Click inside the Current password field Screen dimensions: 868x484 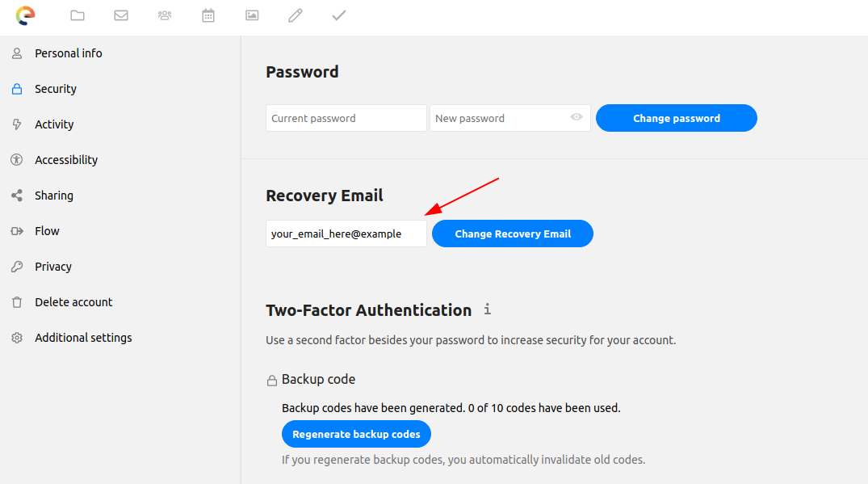(x=346, y=118)
